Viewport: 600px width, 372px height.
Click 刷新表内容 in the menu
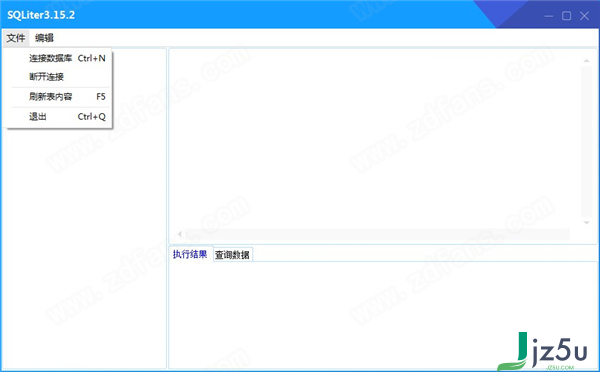(x=58, y=96)
